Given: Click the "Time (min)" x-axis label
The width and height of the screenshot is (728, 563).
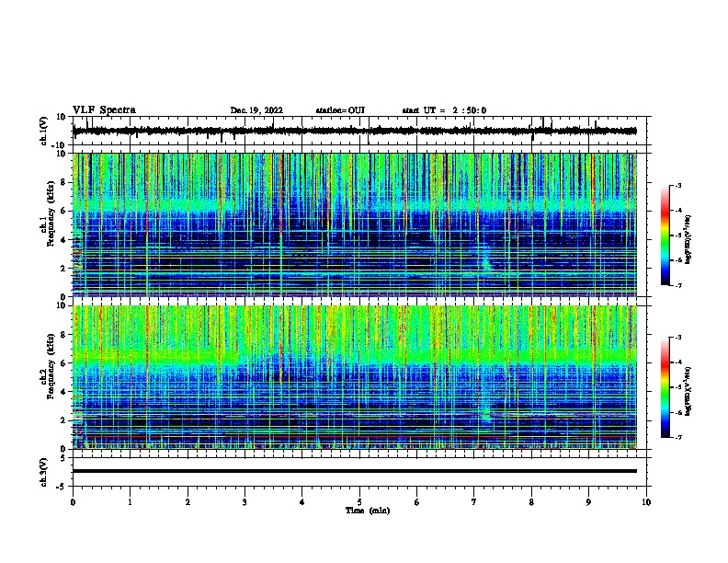Looking at the screenshot, I should tap(368, 511).
